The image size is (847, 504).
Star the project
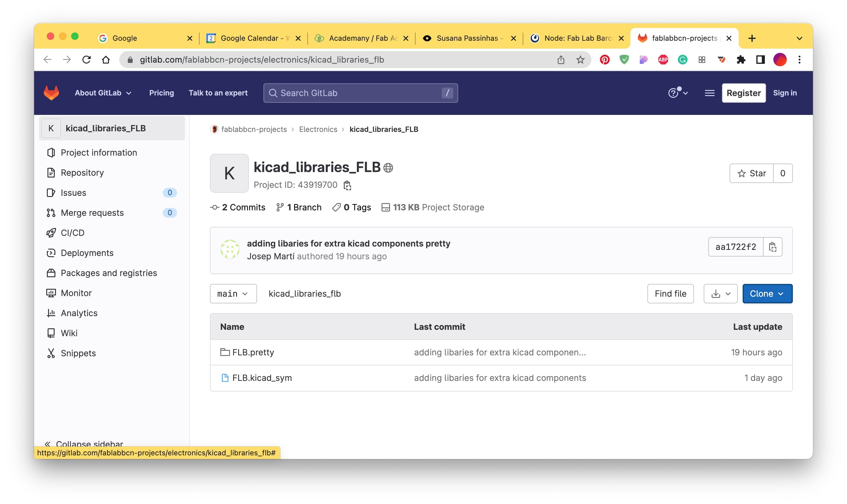tap(751, 174)
